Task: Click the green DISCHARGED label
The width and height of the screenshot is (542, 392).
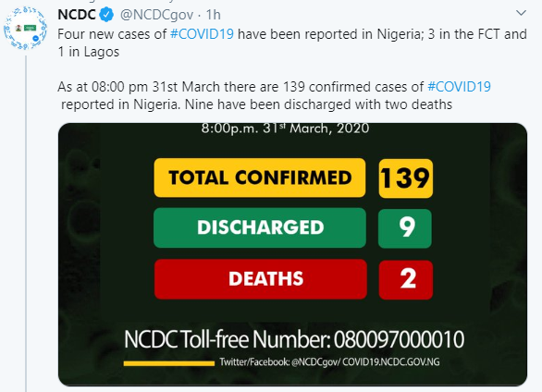Action: 260,227
